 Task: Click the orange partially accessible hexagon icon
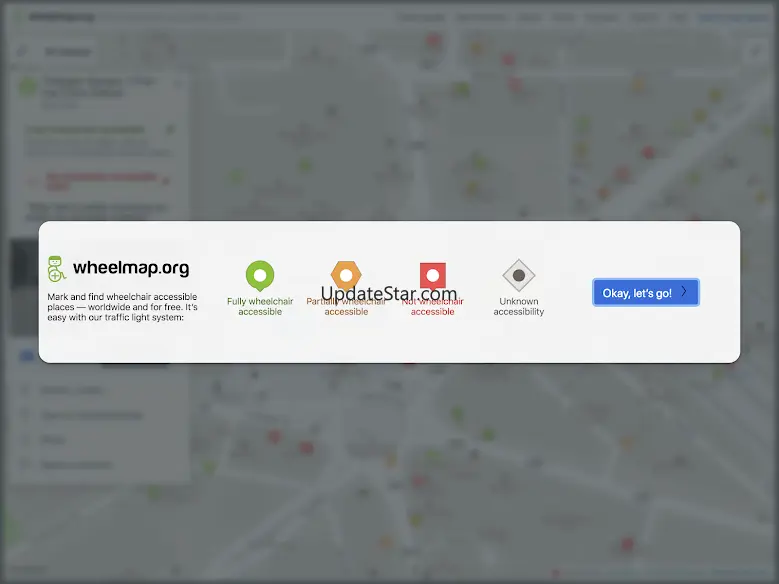[x=346, y=275]
